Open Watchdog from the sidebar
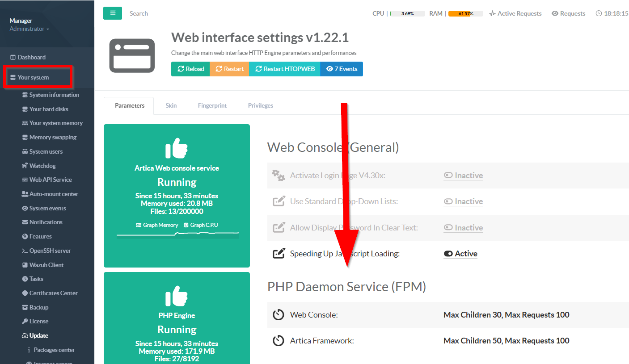This screenshot has height=364, width=629. coord(42,166)
